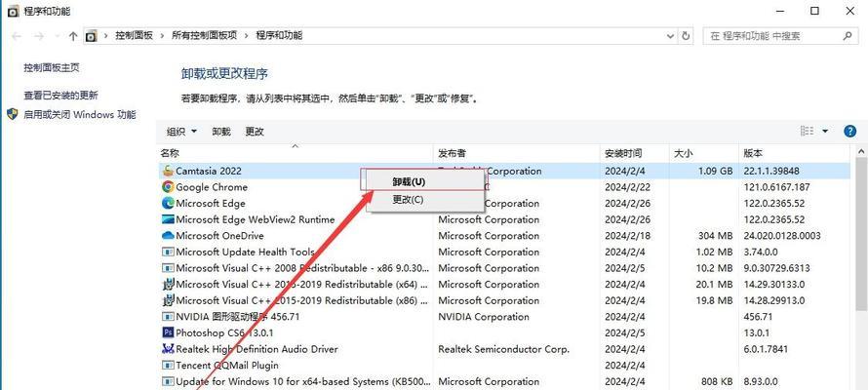Click the Update Health Tools icon
868x390 pixels.
(168, 252)
